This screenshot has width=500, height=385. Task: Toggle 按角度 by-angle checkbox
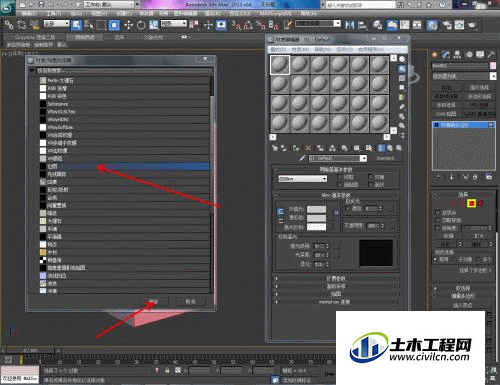tap(447, 228)
